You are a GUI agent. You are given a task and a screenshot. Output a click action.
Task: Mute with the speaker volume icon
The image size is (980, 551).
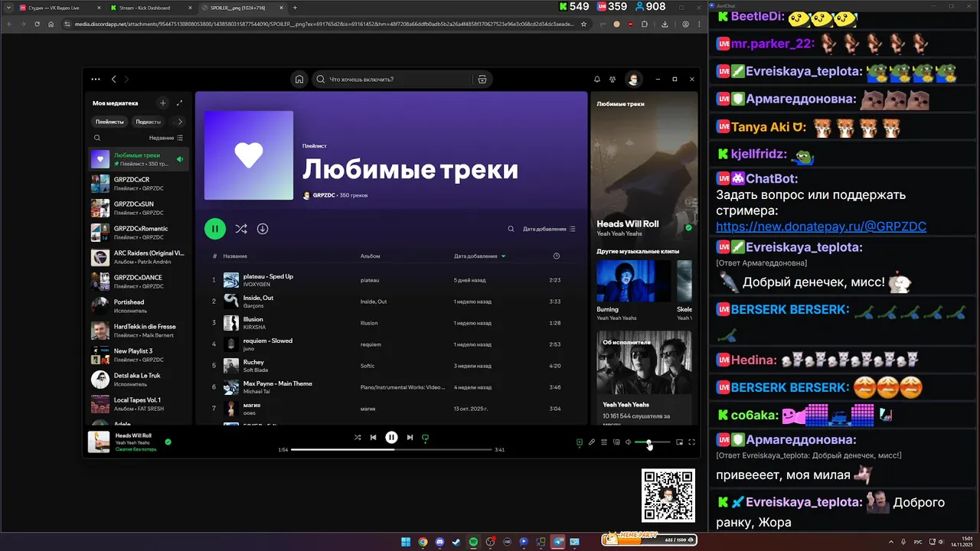(x=629, y=442)
